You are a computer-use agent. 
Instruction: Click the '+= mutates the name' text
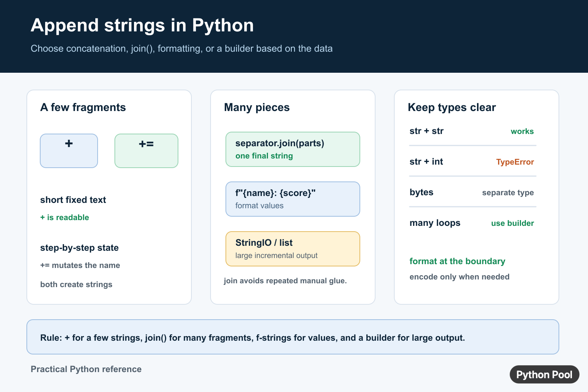[80, 265]
